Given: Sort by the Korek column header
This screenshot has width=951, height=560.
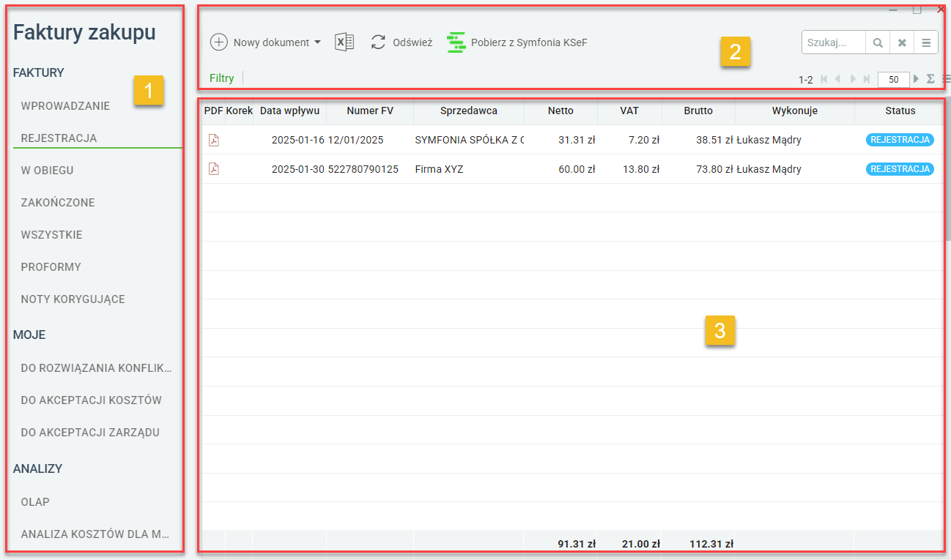Looking at the screenshot, I should point(239,111).
